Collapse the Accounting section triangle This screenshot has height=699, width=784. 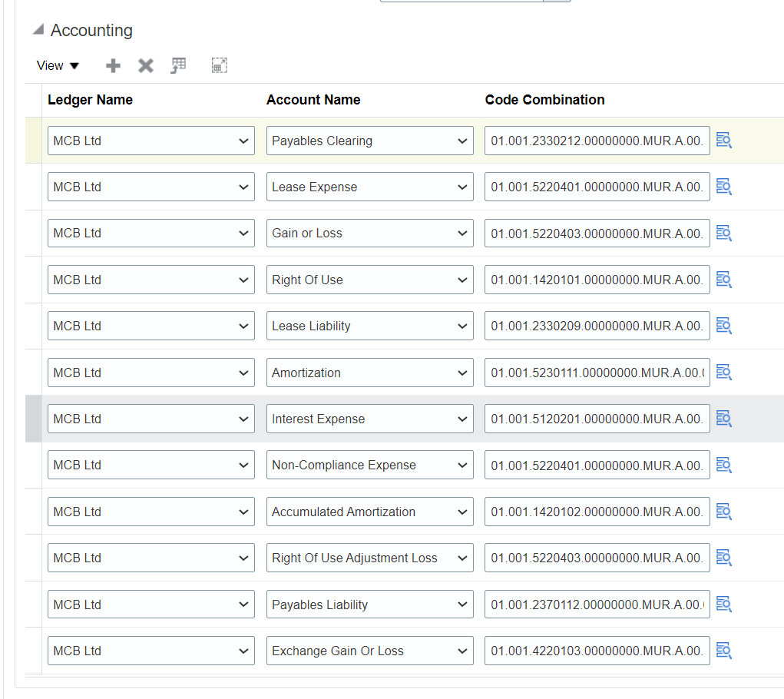(38, 29)
